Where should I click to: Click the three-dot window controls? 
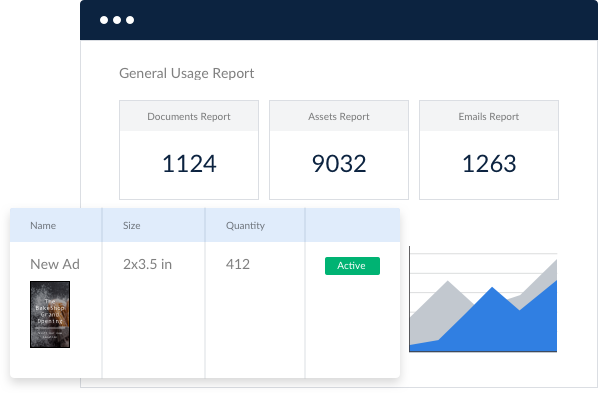pyautogui.click(x=117, y=20)
